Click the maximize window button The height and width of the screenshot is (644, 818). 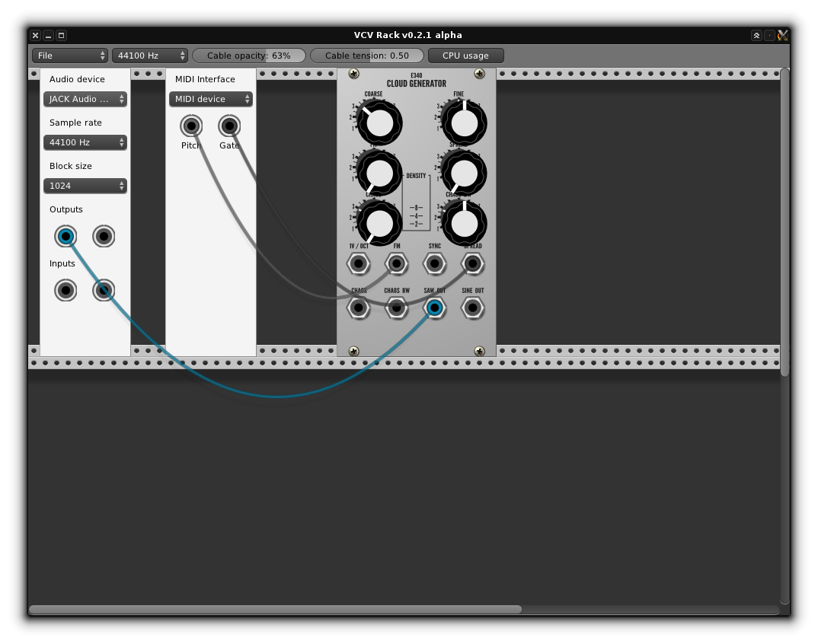61,36
